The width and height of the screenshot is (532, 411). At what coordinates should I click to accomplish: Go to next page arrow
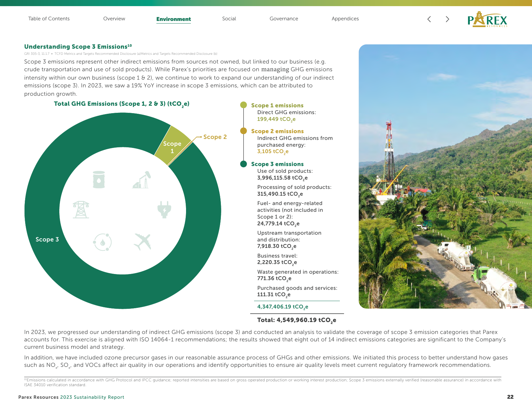[x=447, y=19]
